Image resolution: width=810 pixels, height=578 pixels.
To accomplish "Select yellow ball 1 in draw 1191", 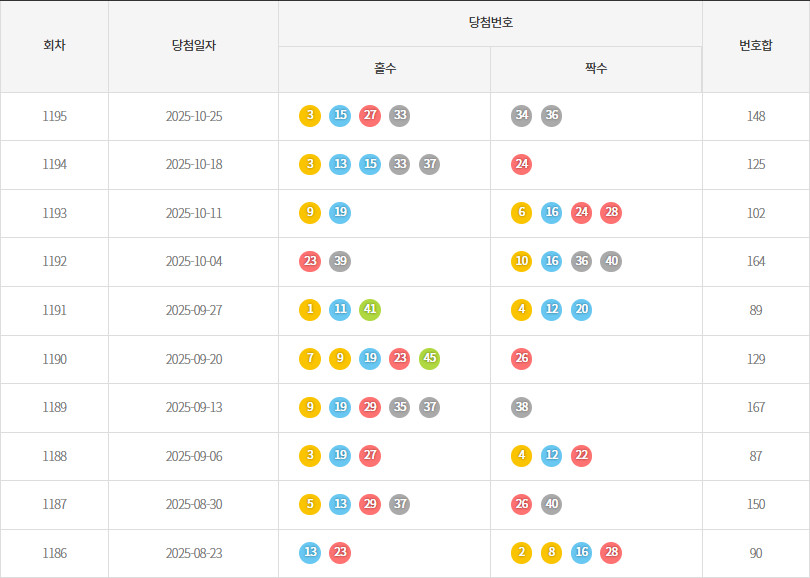I will coord(310,310).
